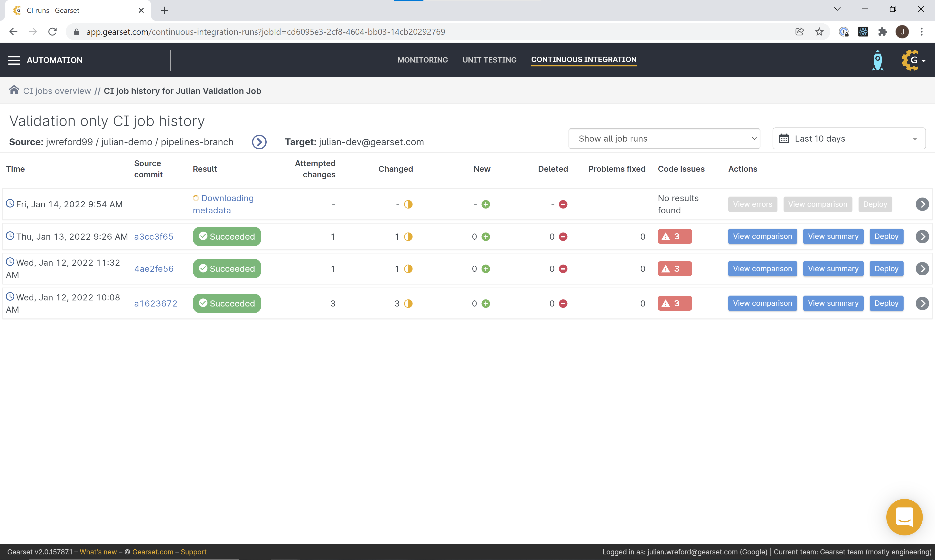Click View summary for a1623672 run
935x560 pixels.
[x=833, y=303]
